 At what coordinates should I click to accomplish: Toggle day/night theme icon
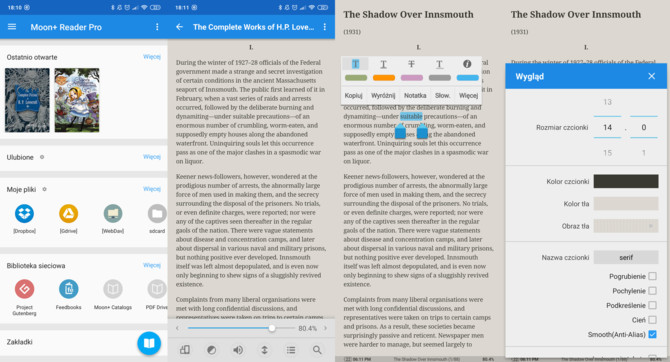coord(212,350)
